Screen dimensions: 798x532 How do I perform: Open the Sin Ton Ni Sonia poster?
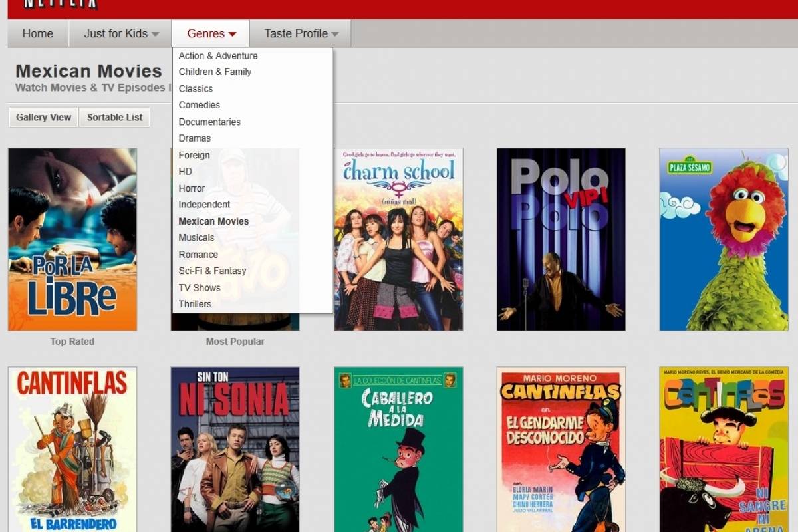(x=235, y=450)
